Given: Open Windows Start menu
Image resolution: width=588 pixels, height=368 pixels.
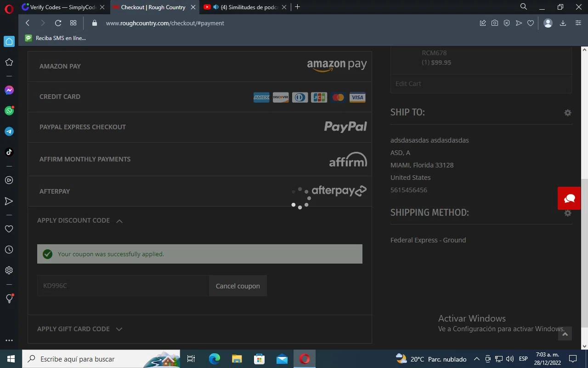Looking at the screenshot, I should [x=11, y=359].
